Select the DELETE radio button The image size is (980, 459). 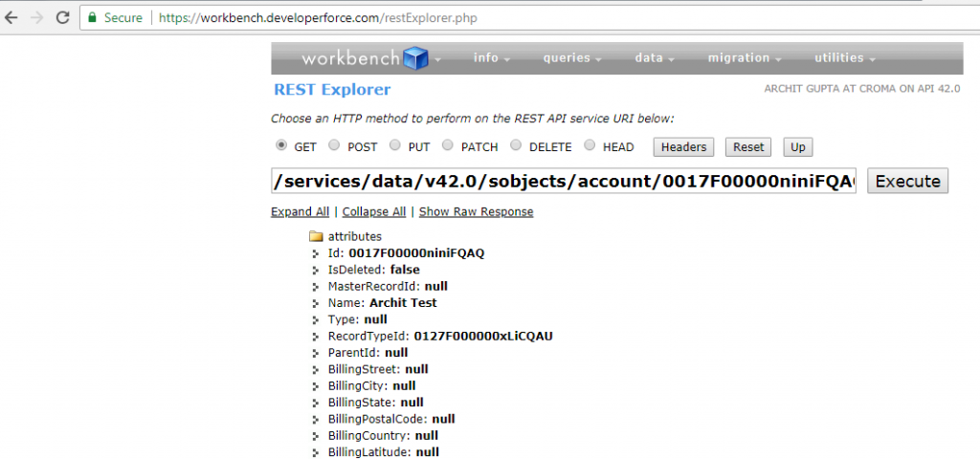coord(516,146)
